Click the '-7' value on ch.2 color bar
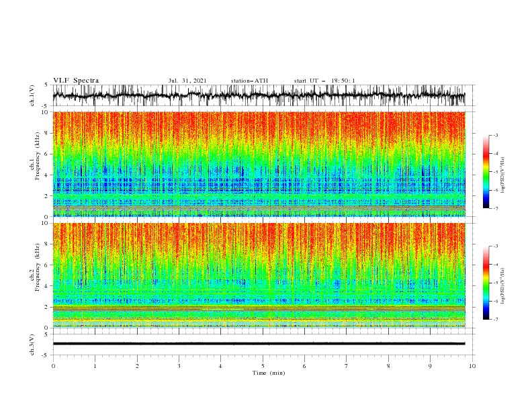The height and width of the screenshot is (411, 532). [x=495, y=320]
